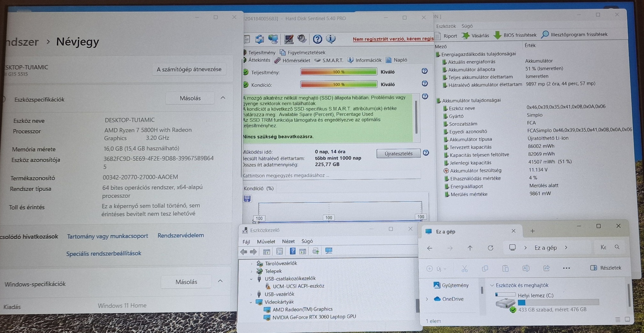Expand the Tárolóvezérlők tree node

point(251,264)
